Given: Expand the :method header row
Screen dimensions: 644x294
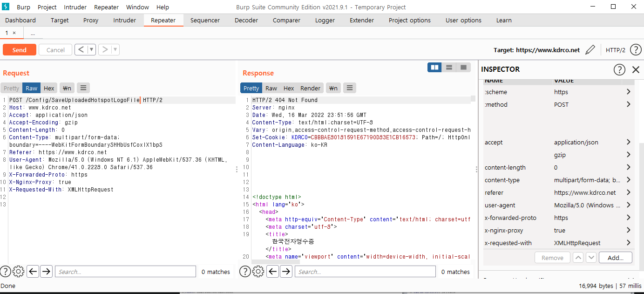Looking at the screenshot, I should pyautogui.click(x=629, y=104).
